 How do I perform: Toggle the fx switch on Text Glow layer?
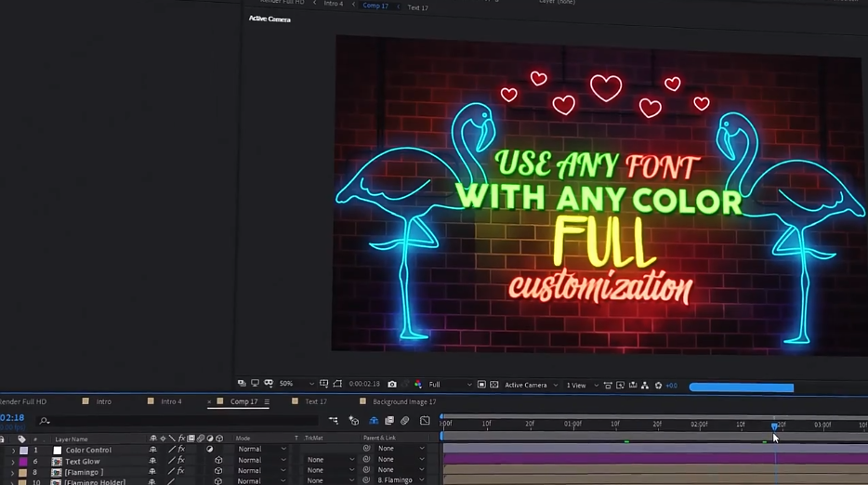tap(181, 460)
